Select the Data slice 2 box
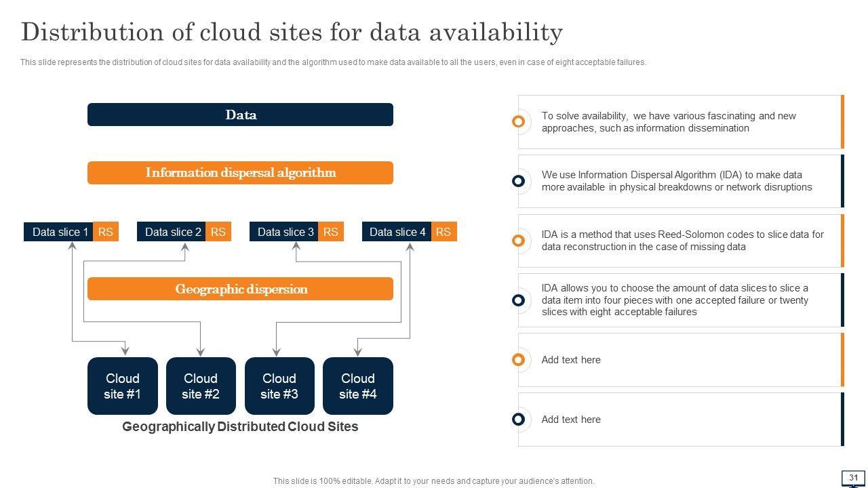868x488 pixels. click(172, 232)
